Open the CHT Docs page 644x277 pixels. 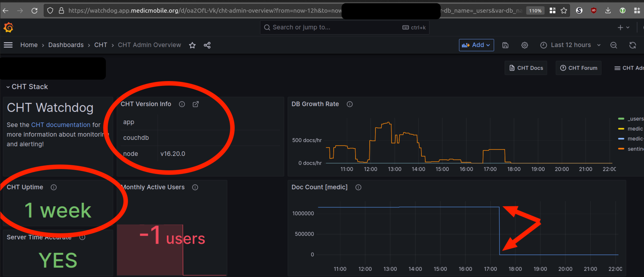tap(526, 68)
